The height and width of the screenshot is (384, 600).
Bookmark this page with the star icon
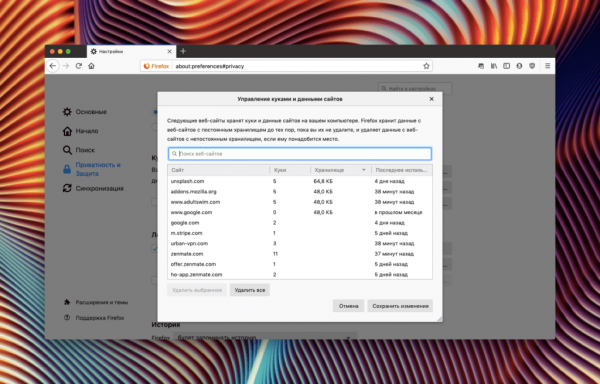coord(426,66)
